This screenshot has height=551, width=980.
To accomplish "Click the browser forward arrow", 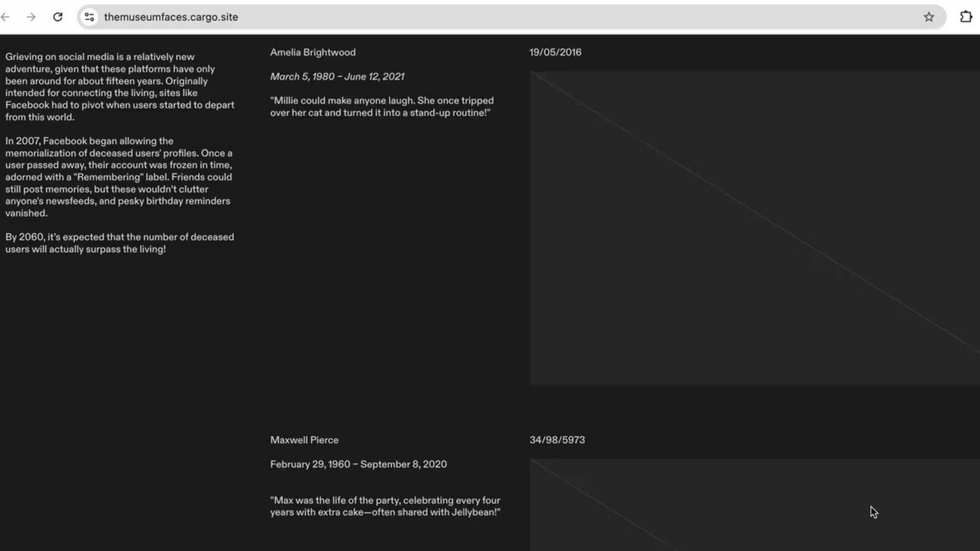I will [31, 17].
